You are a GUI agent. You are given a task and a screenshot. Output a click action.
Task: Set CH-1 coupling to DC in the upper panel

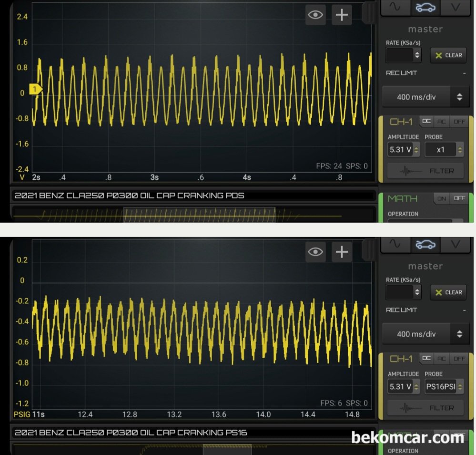426,121
